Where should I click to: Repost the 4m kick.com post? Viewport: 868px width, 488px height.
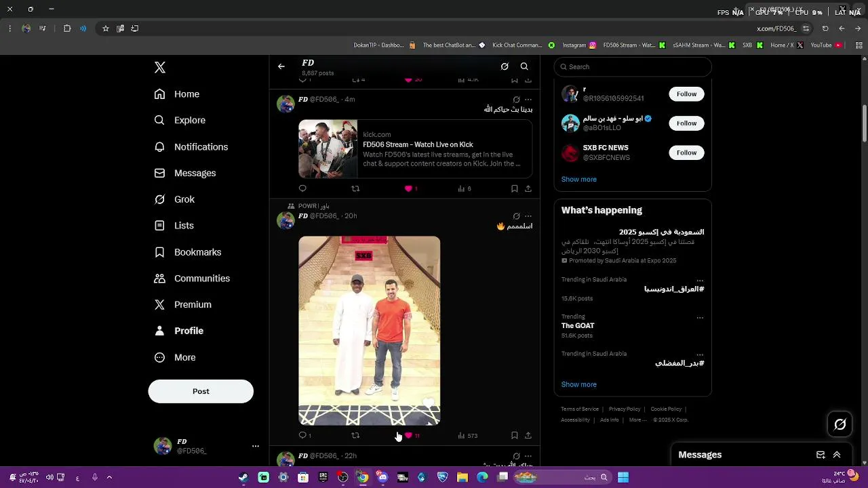355,188
